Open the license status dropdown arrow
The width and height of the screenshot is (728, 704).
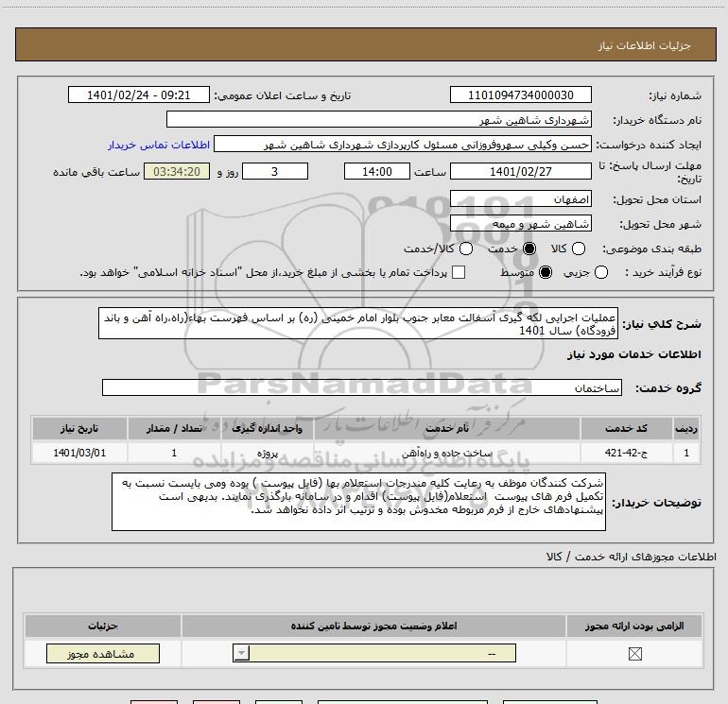click(x=241, y=653)
